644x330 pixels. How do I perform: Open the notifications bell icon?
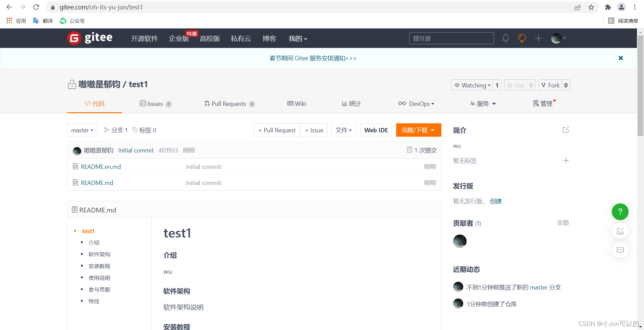505,38
